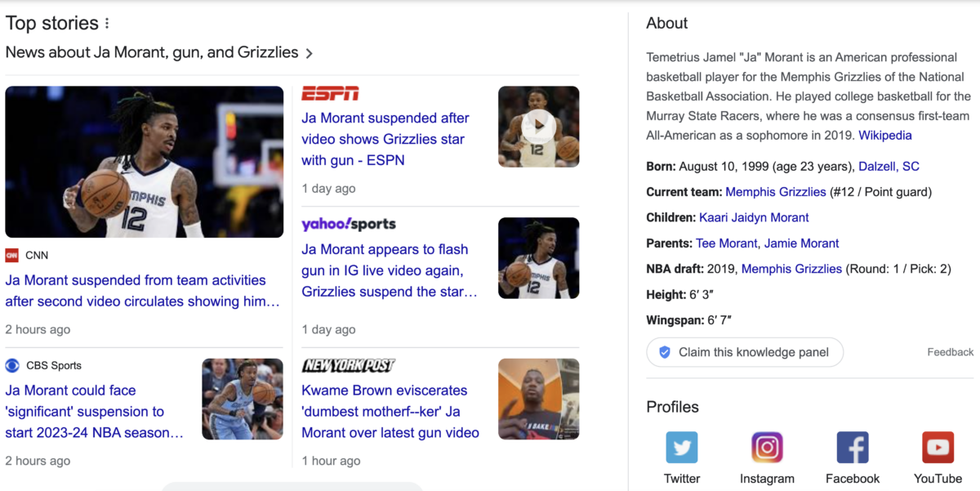Open 'Kaari Jaidyn Morant' link
This screenshot has height=491, width=980.
754,217
